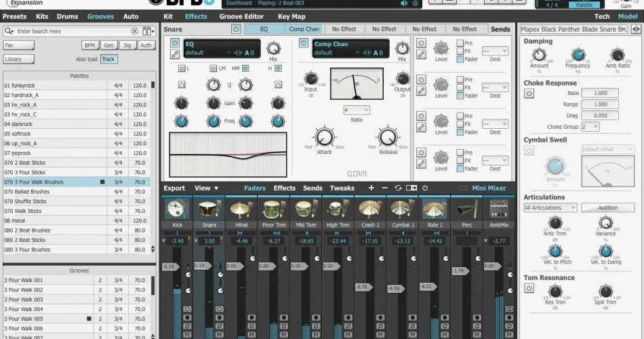Click the add channel plus icon

371,188
